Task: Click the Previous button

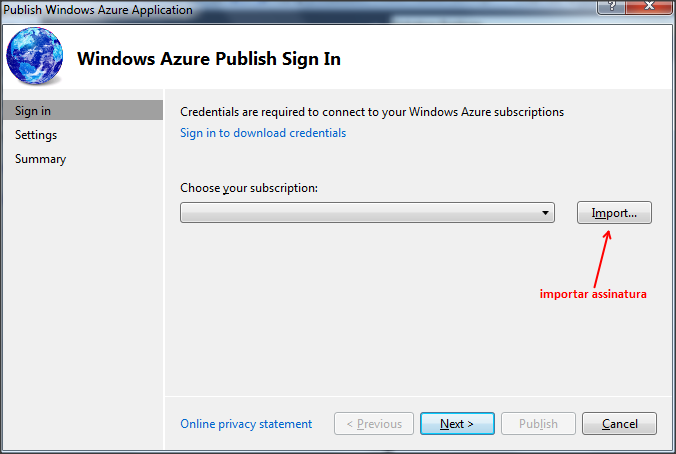Action: click(x=374, y=424)
